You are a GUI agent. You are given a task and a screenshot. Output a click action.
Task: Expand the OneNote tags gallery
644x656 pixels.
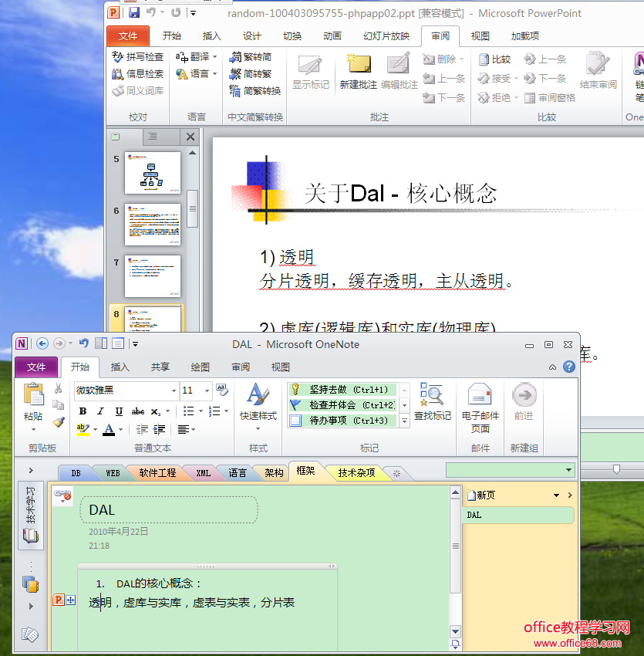pos(404,421)
